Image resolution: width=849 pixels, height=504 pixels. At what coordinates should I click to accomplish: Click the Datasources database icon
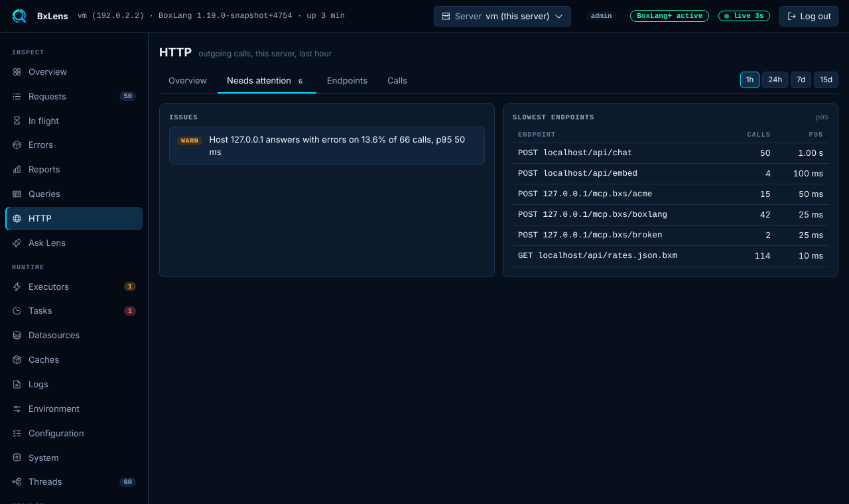tap(17, 335)
